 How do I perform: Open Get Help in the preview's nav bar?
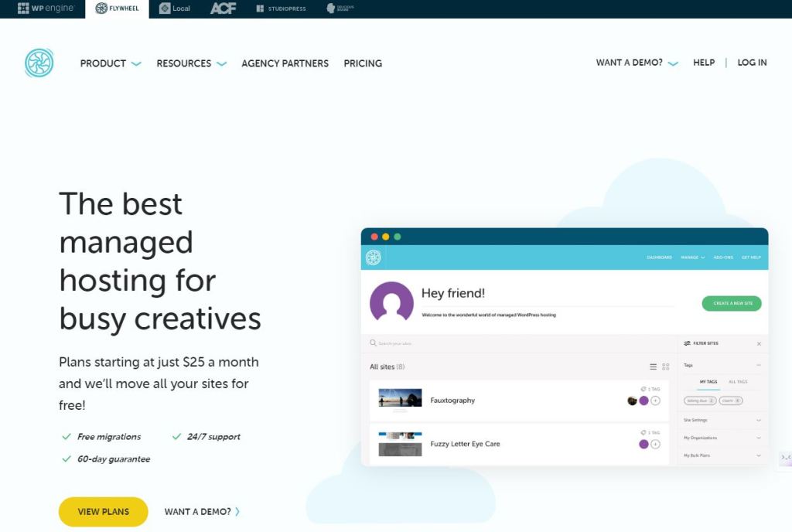(x=751, y=257)
